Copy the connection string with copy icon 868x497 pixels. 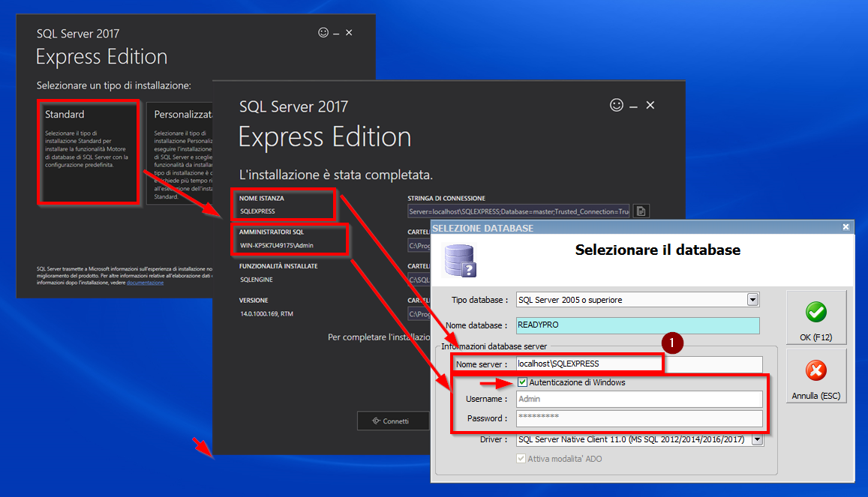point(641,211)
